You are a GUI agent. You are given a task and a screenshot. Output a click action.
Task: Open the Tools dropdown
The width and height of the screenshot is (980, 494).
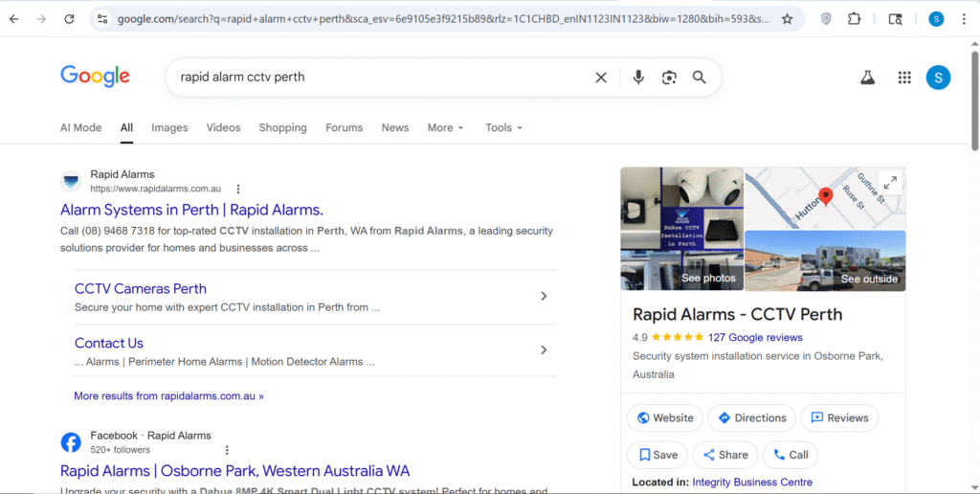[x=503, y=127]
